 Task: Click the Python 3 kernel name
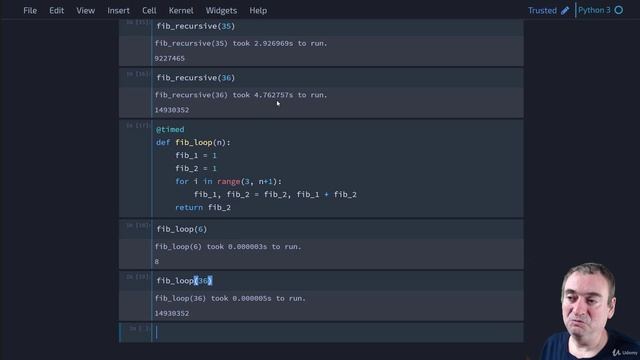point(594,10)
